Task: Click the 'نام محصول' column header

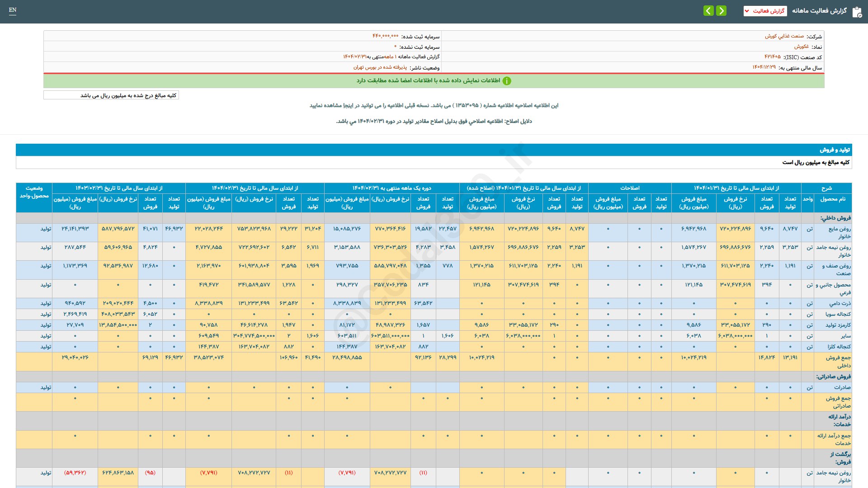Action: click(x=833, y=202)
